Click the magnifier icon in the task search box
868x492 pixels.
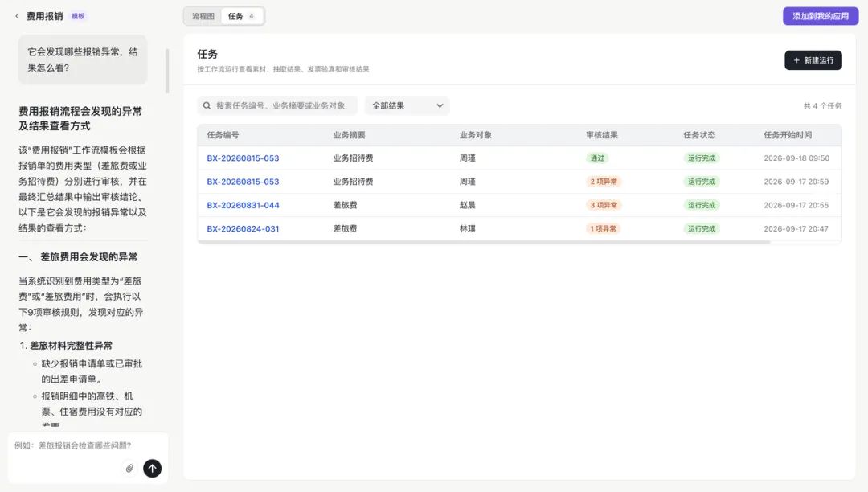click(207, 105)
